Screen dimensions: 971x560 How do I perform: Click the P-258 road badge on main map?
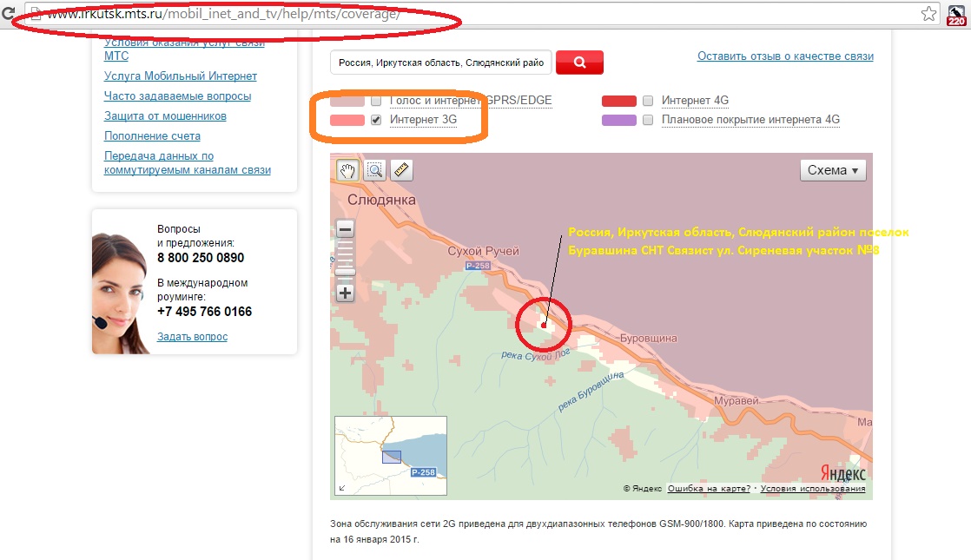click(x=478, y=266)
